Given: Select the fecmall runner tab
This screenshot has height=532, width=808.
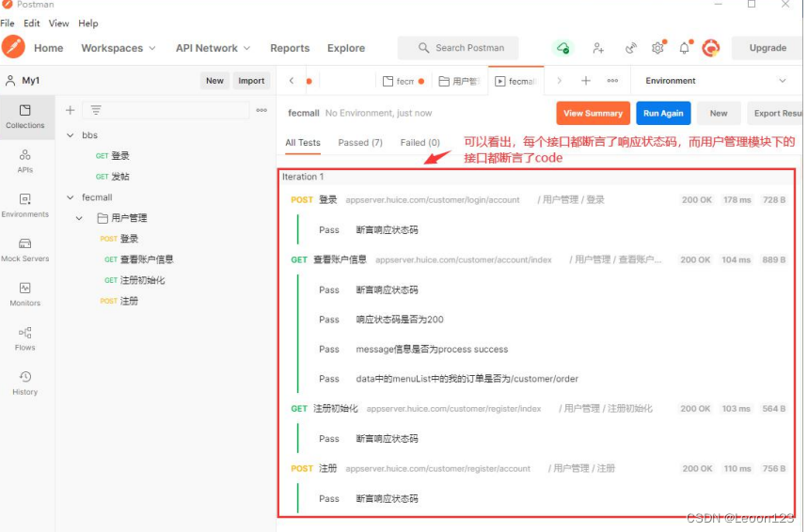Looking at the screenshot, I should (515, 82).
